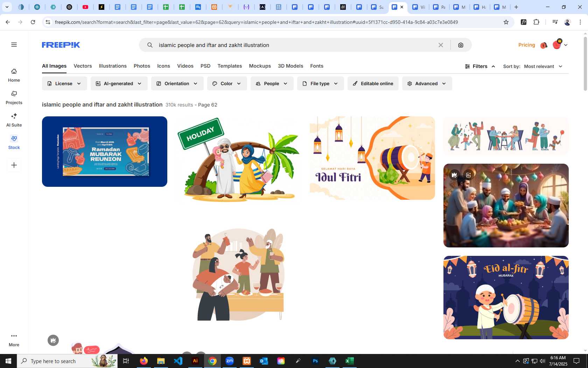Click the Freepik logo
Viewport: 588px width, 368px height.
(61, 45)
